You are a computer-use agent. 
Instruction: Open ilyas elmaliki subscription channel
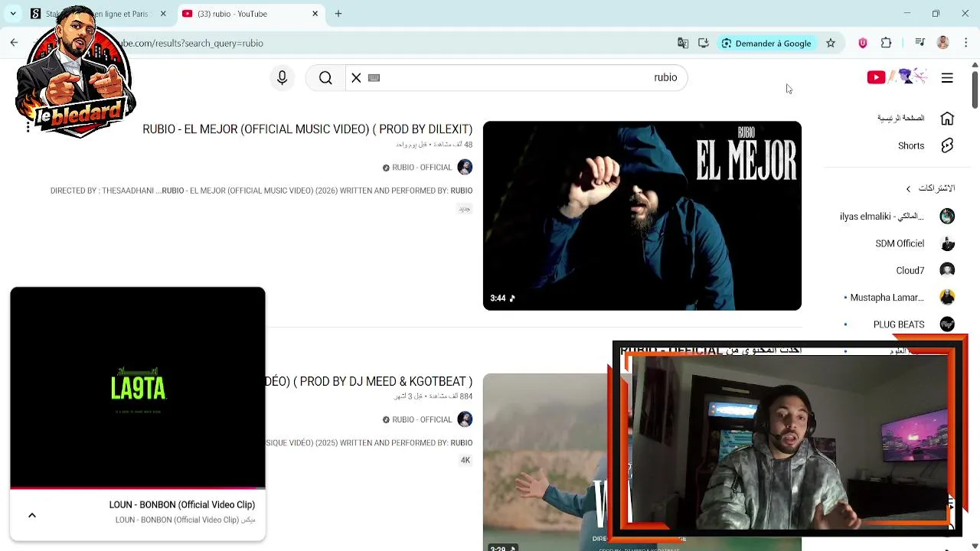tap(897, 217)
